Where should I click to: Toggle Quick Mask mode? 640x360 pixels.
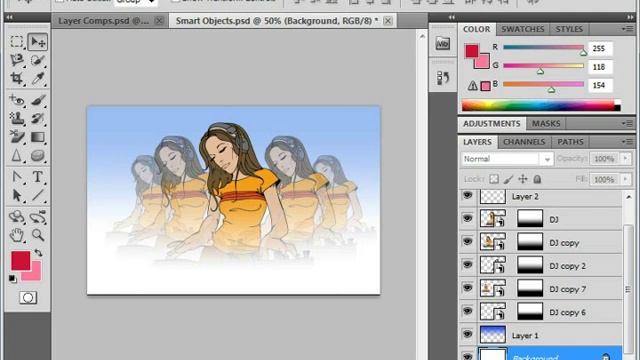(28, 298)
